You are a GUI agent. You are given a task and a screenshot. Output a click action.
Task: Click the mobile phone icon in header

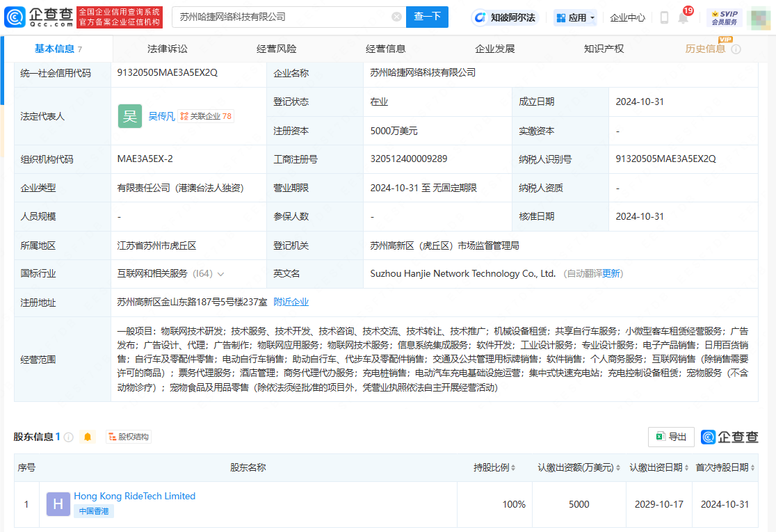point(664,17)
